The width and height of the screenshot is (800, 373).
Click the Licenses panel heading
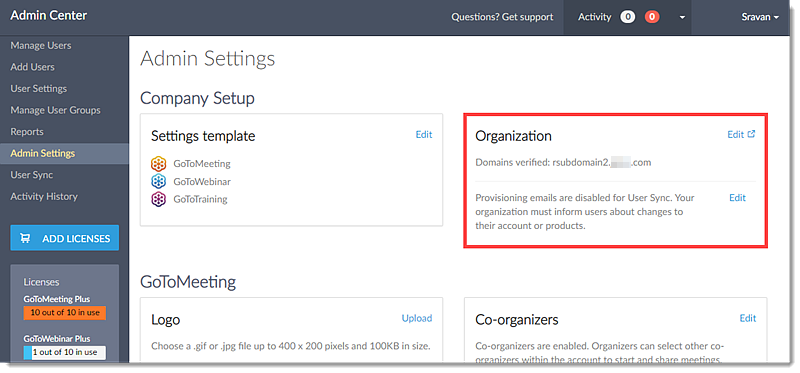coord(41,282)
